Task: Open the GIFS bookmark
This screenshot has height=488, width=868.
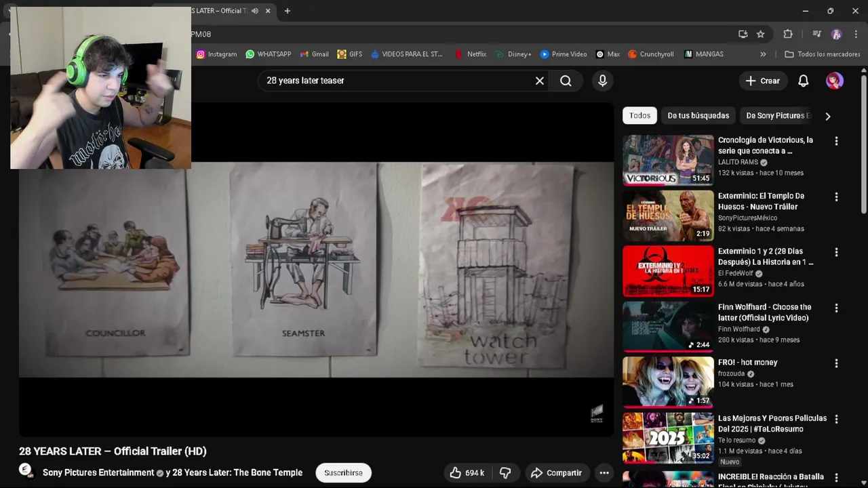Action: [350, 54]
